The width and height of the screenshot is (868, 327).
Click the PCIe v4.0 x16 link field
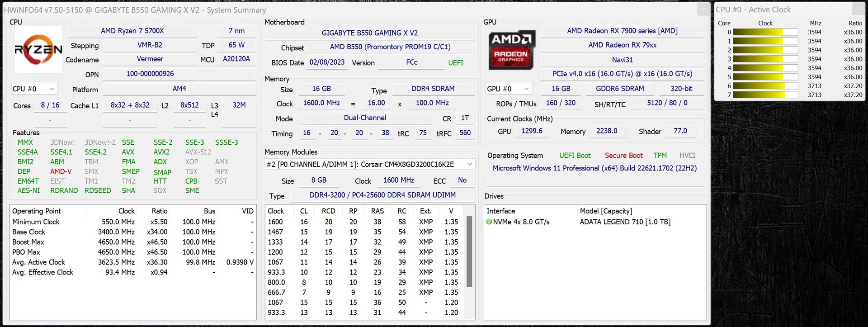pos(623,74)
